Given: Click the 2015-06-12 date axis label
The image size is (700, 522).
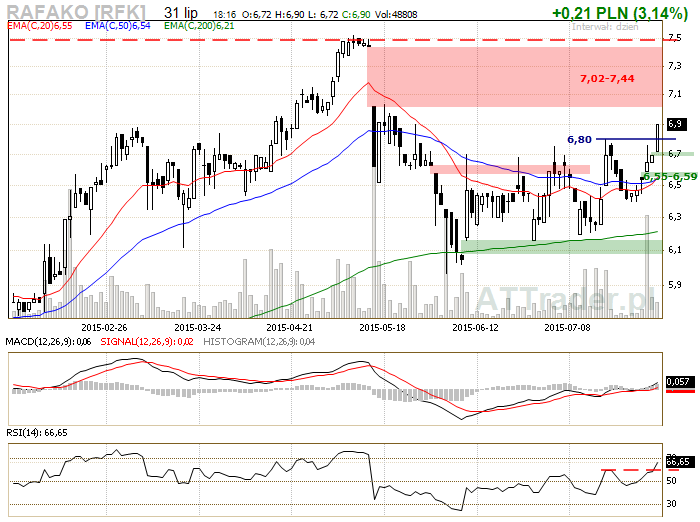Looking at the screenshot, I should point(475,327).
